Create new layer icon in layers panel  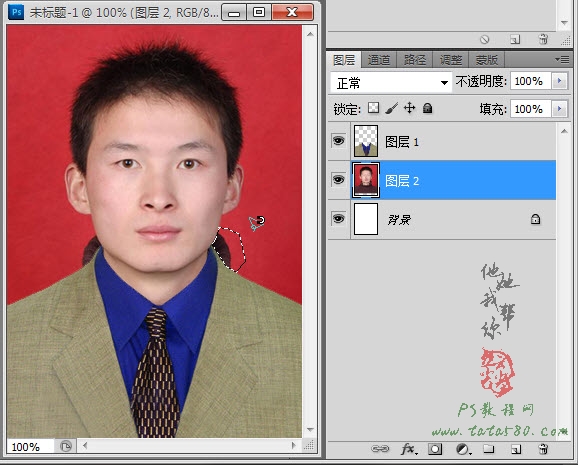[x=516, y=449]
